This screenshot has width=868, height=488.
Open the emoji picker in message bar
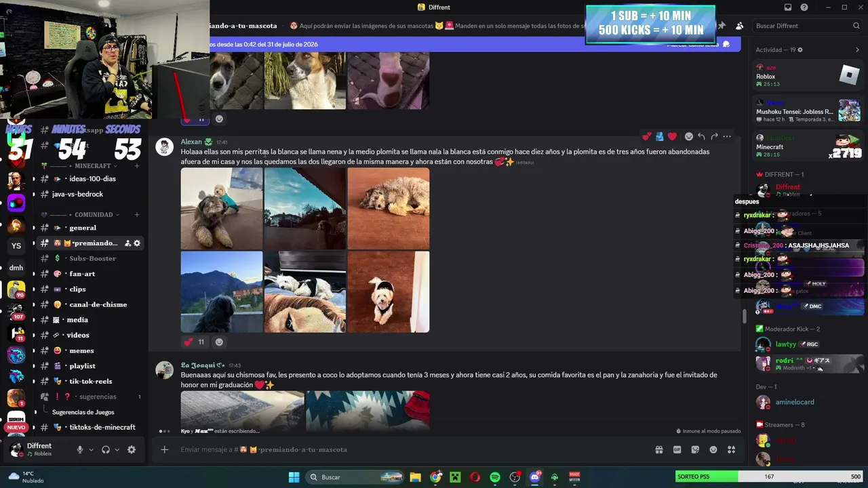click(x=713, y=449)
